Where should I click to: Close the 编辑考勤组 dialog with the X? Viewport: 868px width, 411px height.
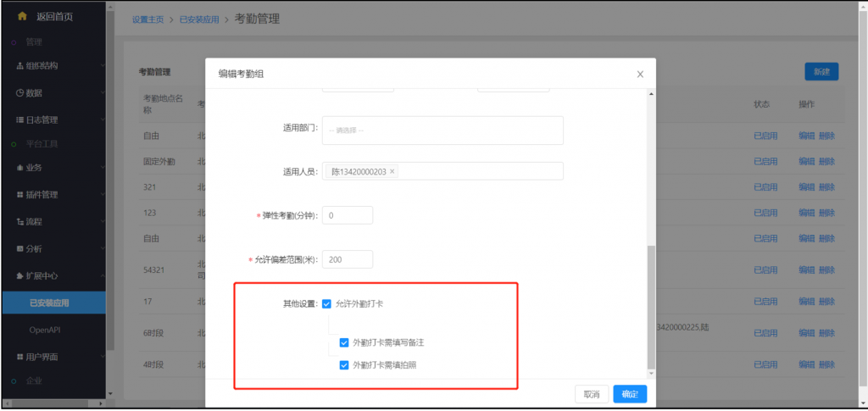640,75
